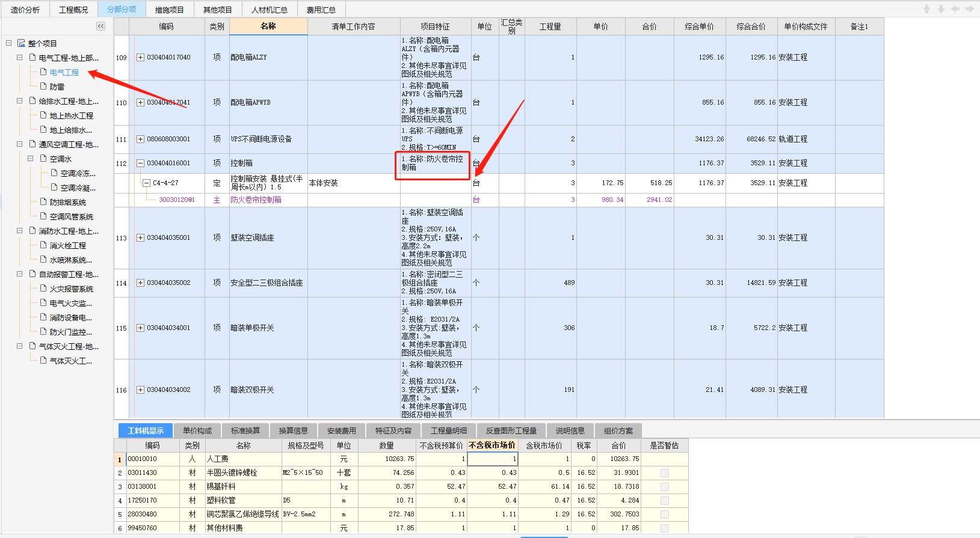The width and height of the screenshot is (980, 538).
Task: Open the 特征及内容 bottom tab
Action: point(393,430)
